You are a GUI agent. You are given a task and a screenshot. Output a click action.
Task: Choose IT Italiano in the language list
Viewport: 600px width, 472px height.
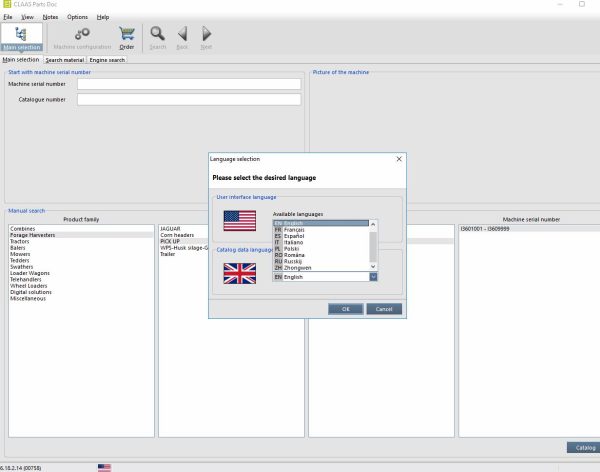pyautogui.click(x=321, y=242)
